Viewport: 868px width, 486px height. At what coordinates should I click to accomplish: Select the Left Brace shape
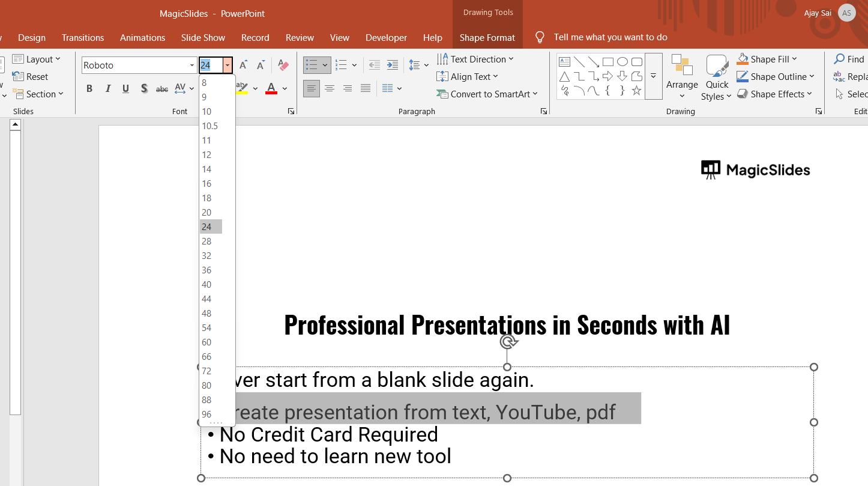[x=608, y=91]
